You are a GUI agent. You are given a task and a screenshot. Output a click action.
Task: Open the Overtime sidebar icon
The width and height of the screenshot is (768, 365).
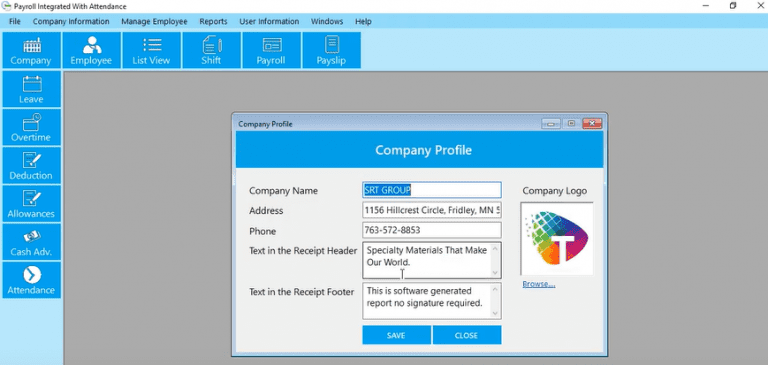tap(31, 127)
